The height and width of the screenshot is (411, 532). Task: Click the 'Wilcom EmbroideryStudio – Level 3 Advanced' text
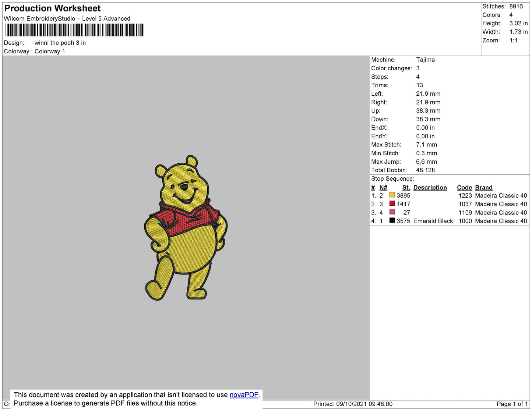(67, 19)
